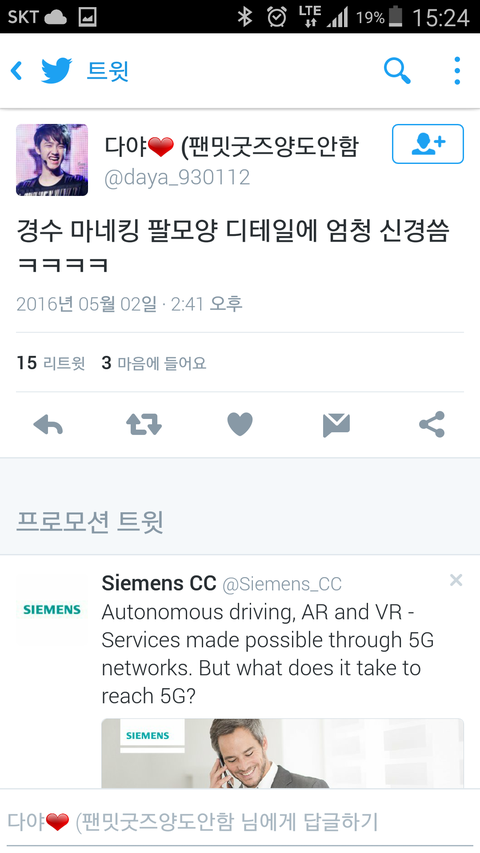Image resolution: width=480 pixels, height=853 pixels.
Task: Open the Siemens ad image
Action: pyautogui.click(x=282, y=753)
